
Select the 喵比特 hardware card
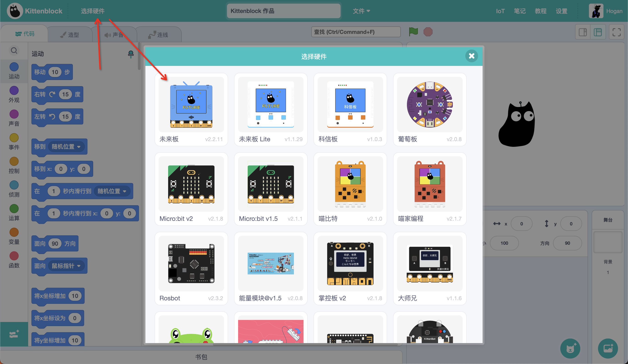pos(350,189)
